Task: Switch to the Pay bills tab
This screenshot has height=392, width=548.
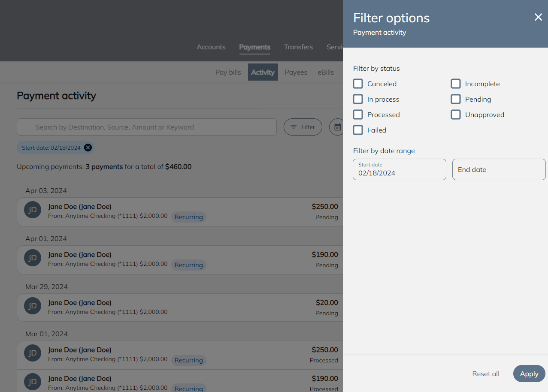Action: [228, 72]
